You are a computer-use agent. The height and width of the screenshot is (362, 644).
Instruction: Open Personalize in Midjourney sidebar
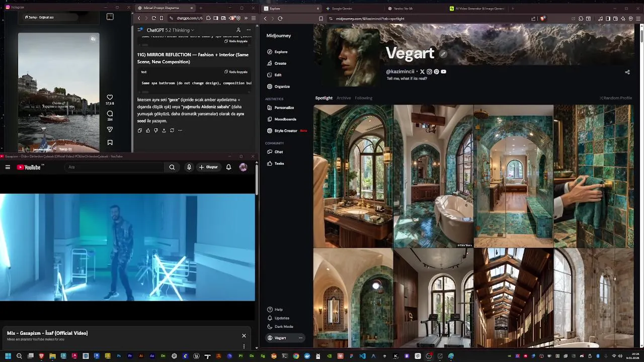[280, 108]
